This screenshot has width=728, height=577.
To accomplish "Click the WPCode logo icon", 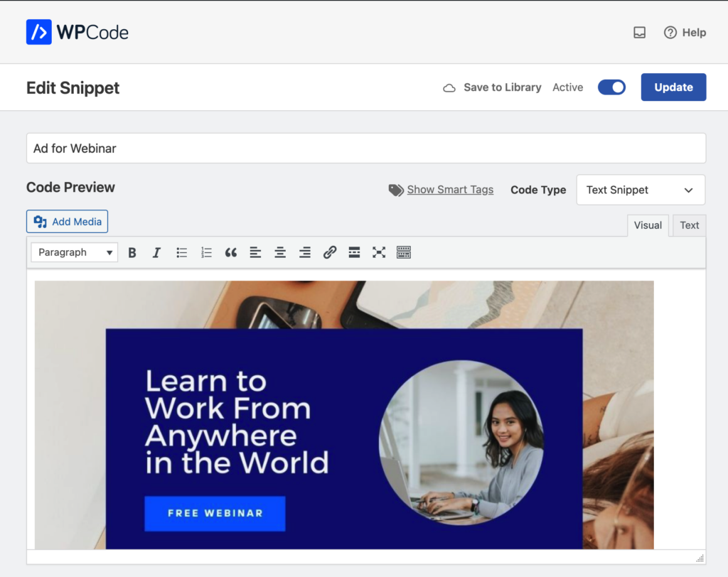I will tap(38, 32).
